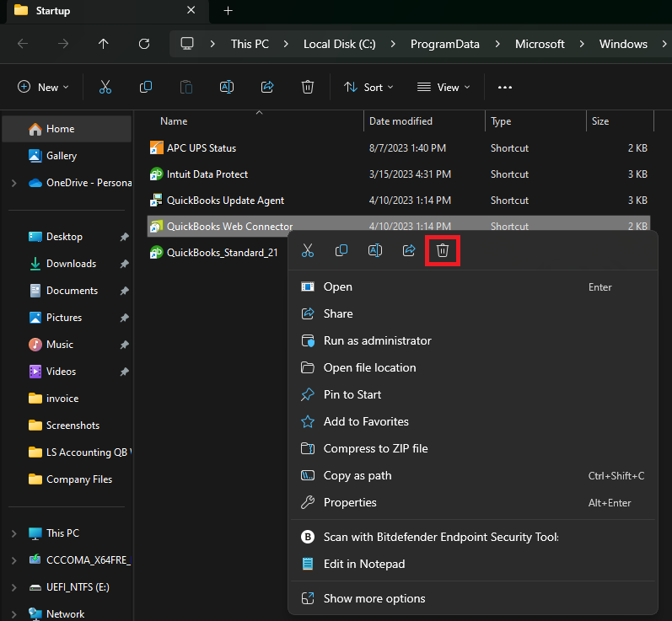
Task: Select Open file location
Action: [473, 368]
